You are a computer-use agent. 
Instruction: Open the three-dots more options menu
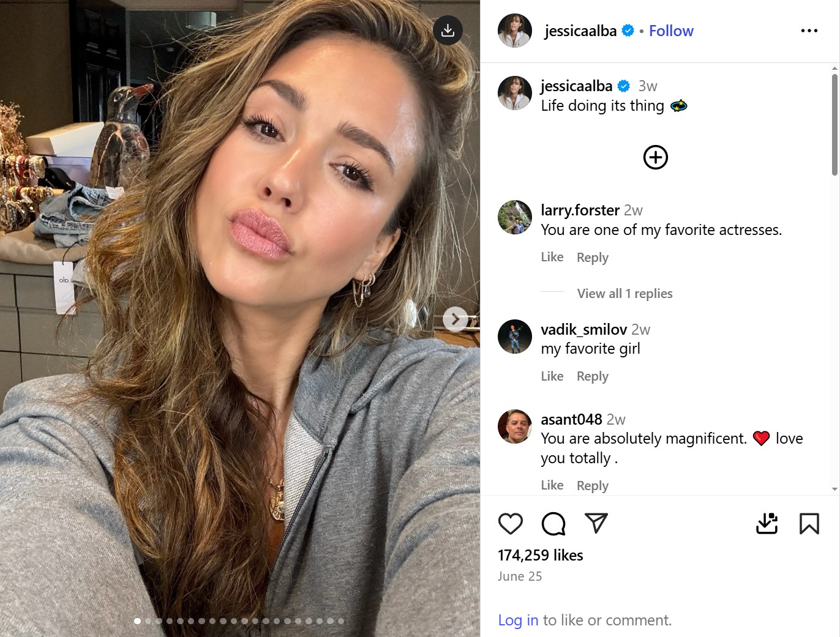click(x=809, y=31)
